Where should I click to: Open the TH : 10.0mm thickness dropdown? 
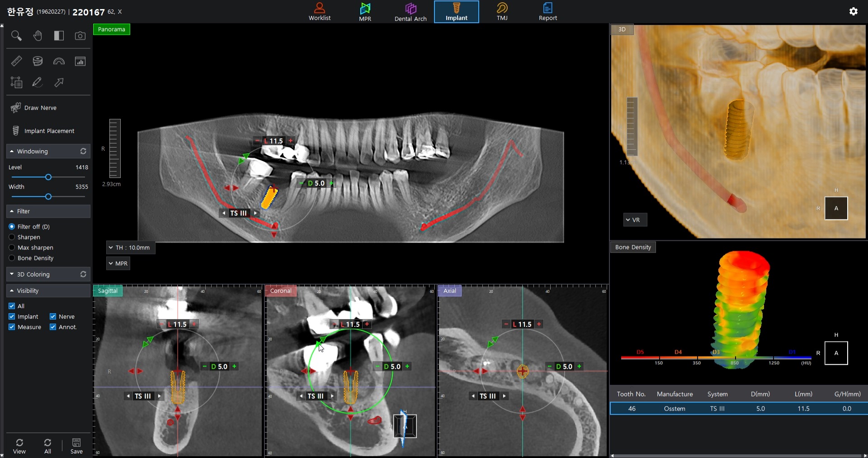131,248
